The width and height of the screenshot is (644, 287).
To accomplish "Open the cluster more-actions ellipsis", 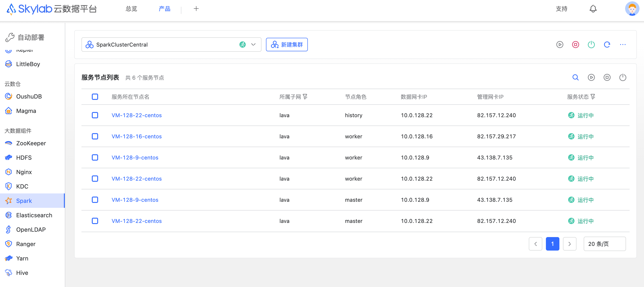I will (623, 45).
